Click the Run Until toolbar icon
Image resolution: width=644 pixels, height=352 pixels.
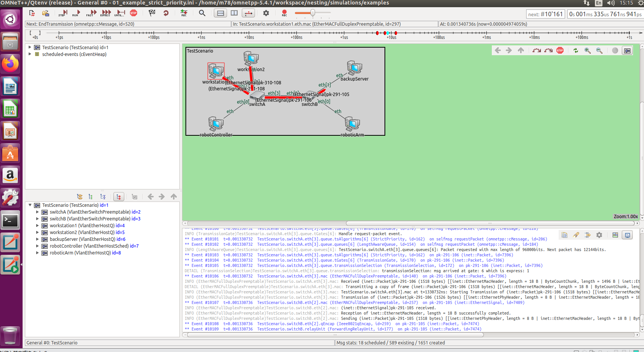click(x=120, y=13)
